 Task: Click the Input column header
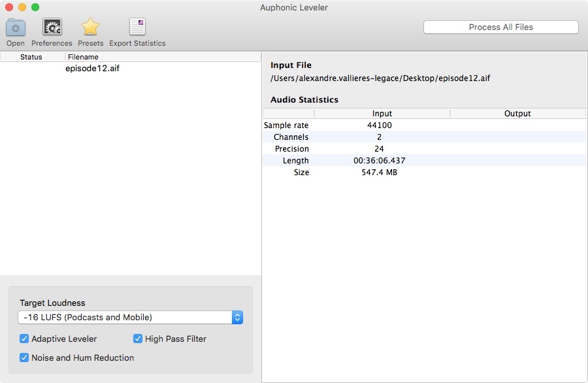pyautogui.click(x=382, y=113)
